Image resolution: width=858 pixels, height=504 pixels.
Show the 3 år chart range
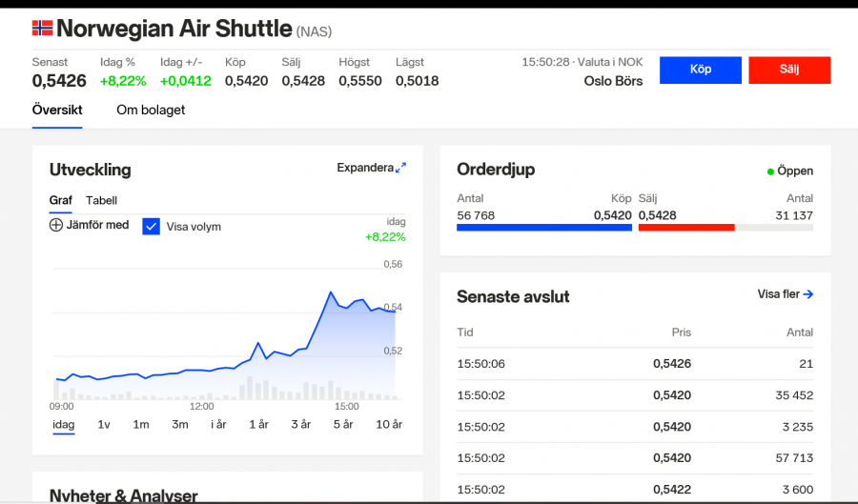point(300,424)
